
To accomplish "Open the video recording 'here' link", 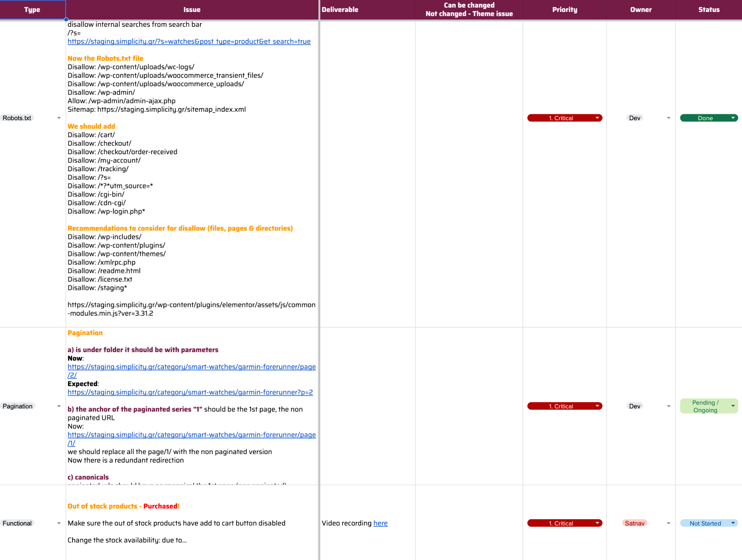I will coord(380,523).
